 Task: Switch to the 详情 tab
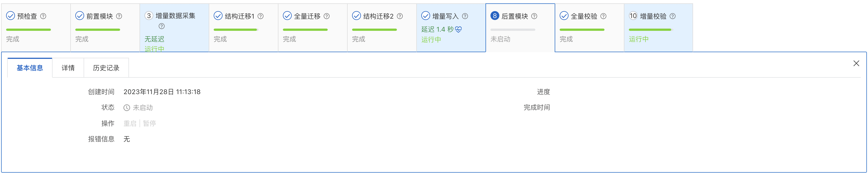(68, 68)
